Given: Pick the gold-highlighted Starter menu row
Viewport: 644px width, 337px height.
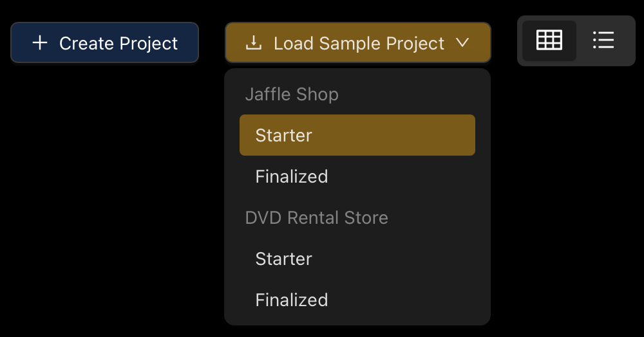Looking at the screenshot, I should [357, 135].
